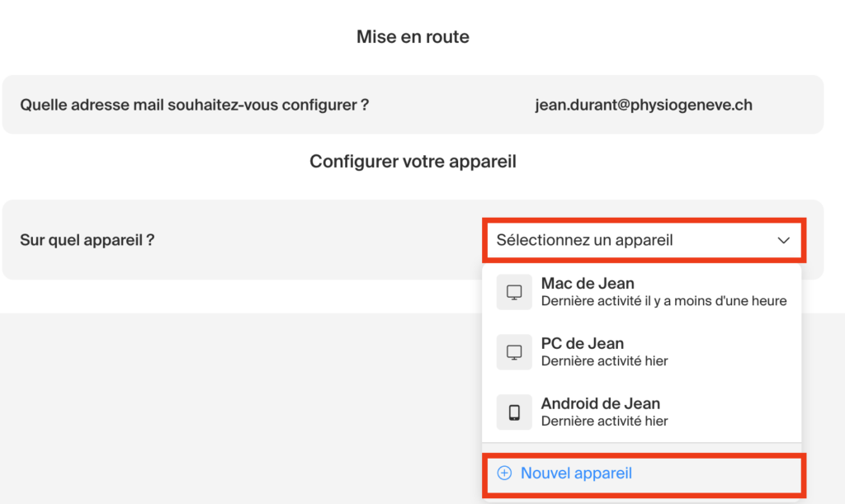Click "Dernière activité hier" under Android de Jean
845x504 pixels.
point(604,422)
